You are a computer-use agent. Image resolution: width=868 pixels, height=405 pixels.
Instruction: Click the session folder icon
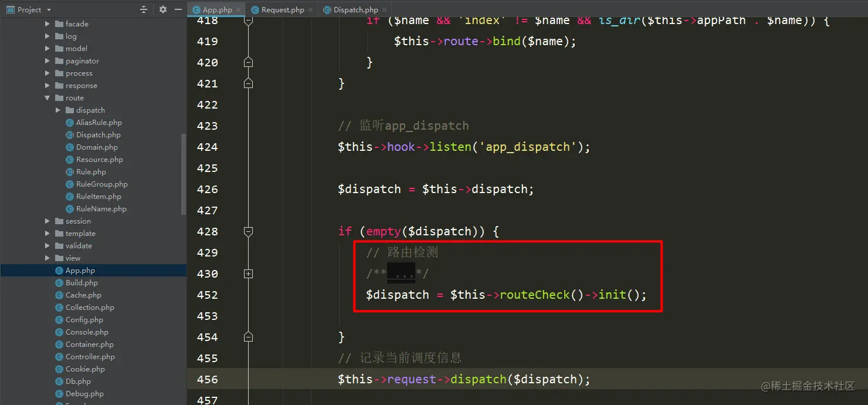(x=59, y=221)
